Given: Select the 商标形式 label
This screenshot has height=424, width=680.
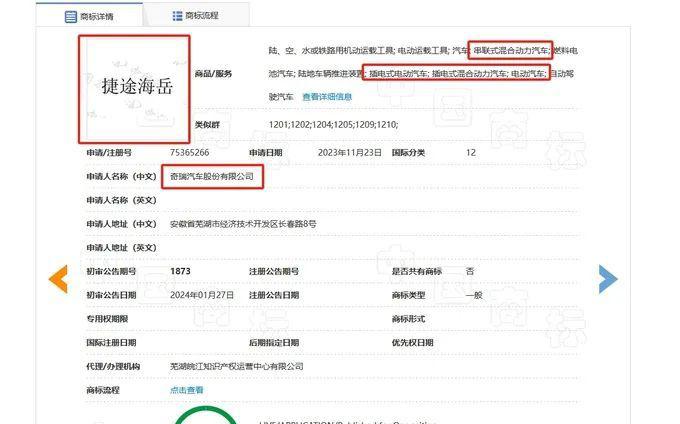Looking at the screenshot, I should (408, 319).
